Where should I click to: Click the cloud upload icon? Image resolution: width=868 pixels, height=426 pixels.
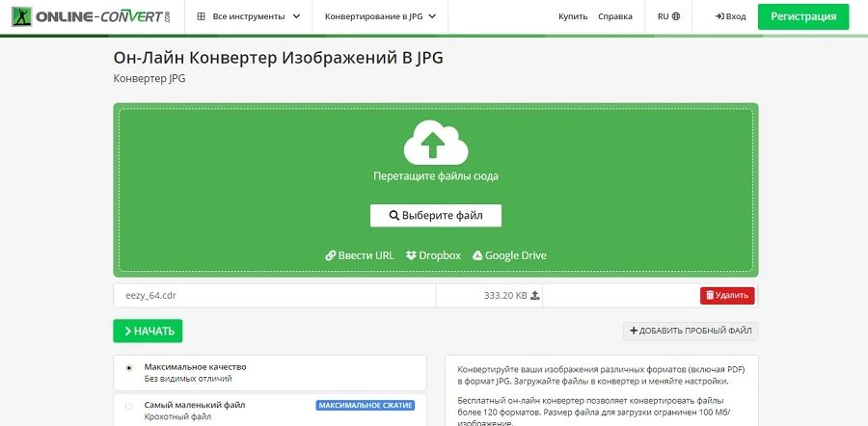(436, 143)
